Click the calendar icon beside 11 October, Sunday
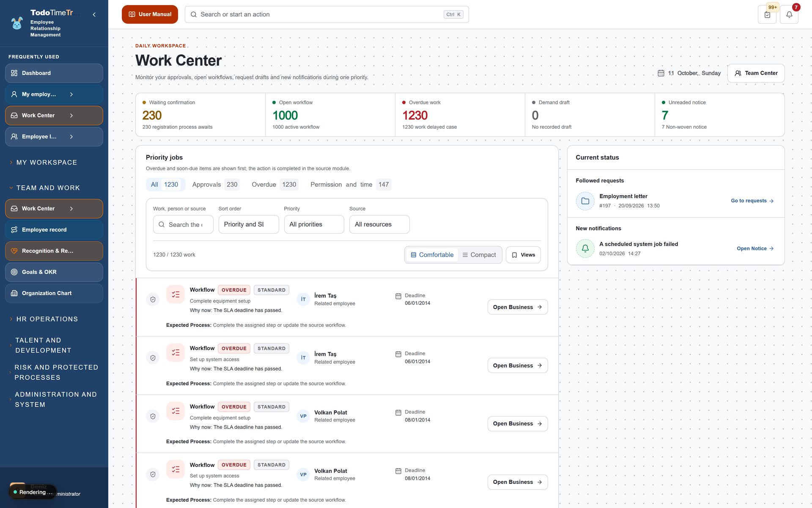 tap(661, 73)
